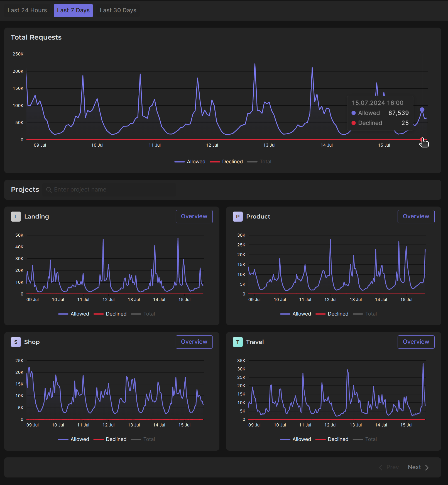Toggle Allowed series in Total Requests legend
Image resolution: width=448 pixels, height=485 pixels.
pos(190,162)
